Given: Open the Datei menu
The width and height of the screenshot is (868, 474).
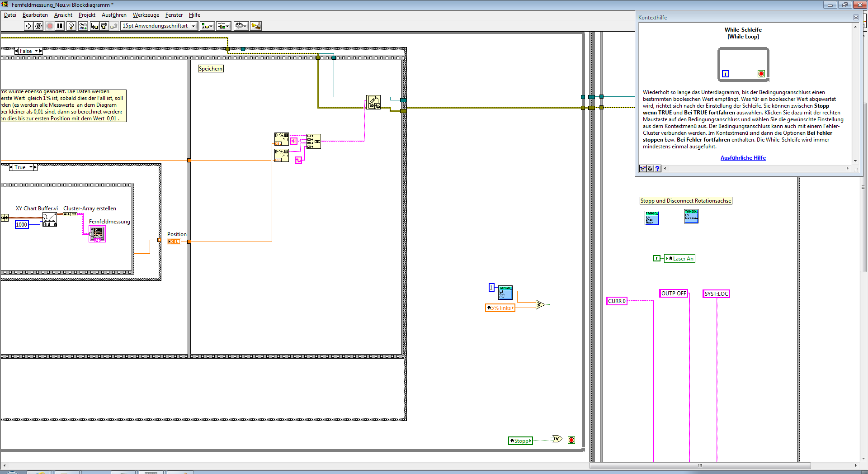Looking at the screenshot, I should pos(10,15).
